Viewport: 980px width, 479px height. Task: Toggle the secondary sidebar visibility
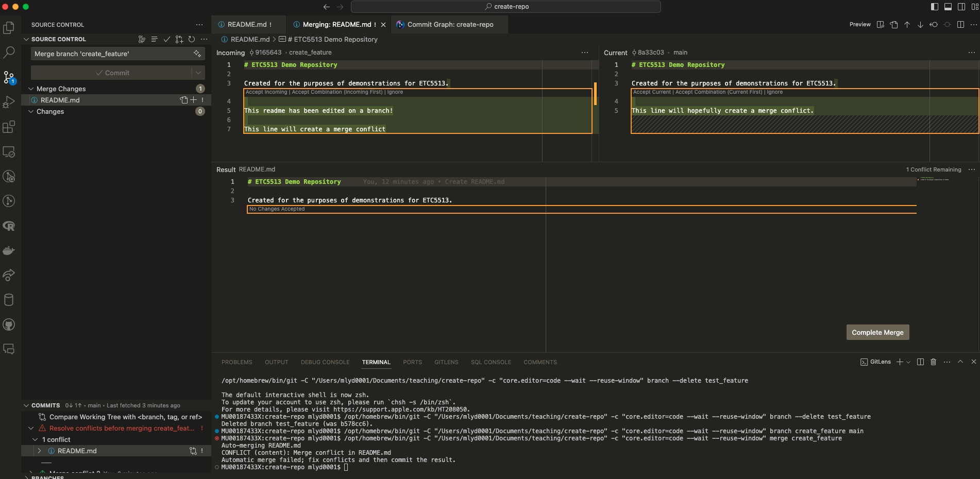click(961, 7)
